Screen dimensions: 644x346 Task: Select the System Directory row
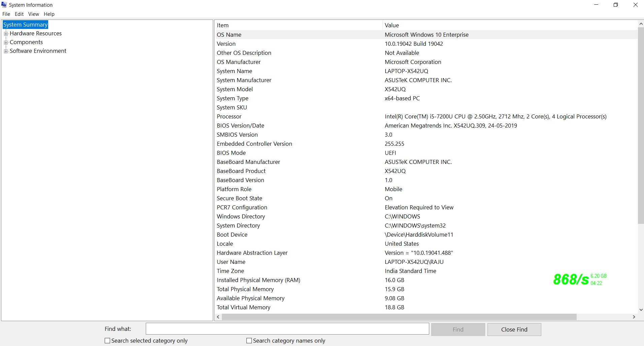426,226
